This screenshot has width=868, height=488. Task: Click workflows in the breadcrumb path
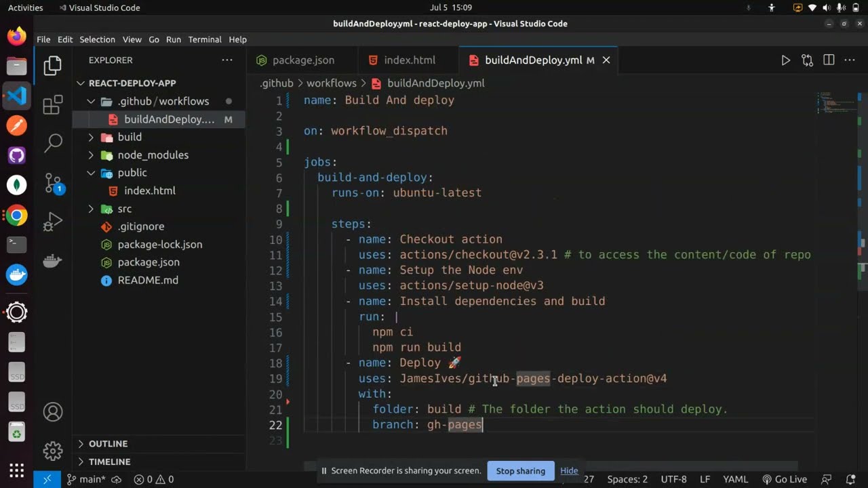click(331, 83)
